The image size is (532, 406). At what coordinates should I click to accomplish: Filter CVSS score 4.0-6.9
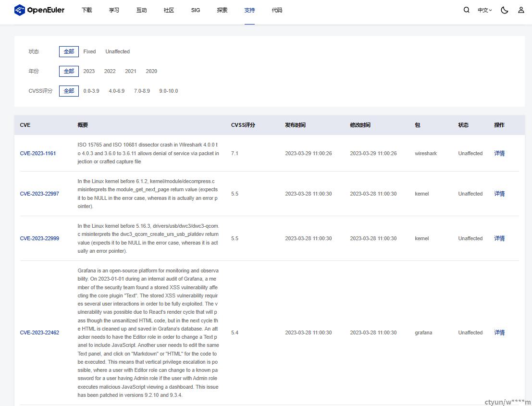coord(116,91)
